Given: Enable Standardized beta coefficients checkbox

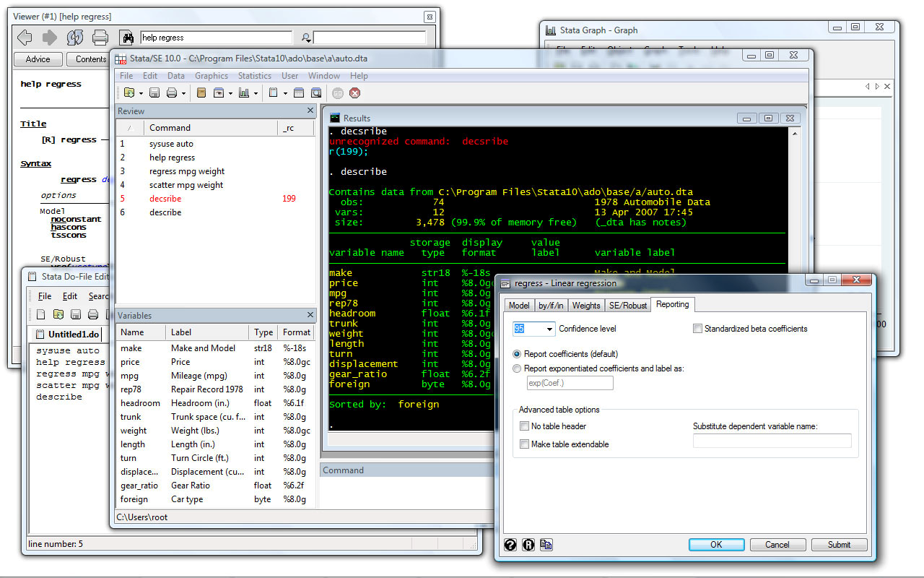Looking at the screenshot, I should [x=697, y=328].
